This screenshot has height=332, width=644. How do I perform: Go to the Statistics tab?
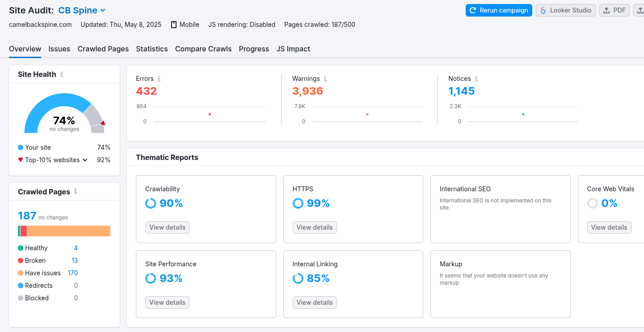pyautogui.click(x=152, y=49)
